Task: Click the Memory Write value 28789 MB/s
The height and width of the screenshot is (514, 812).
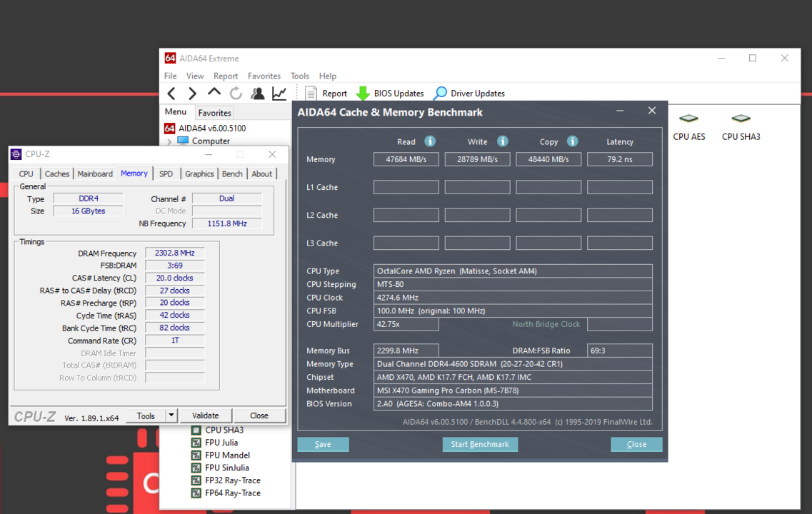Action: pos(477,159)
